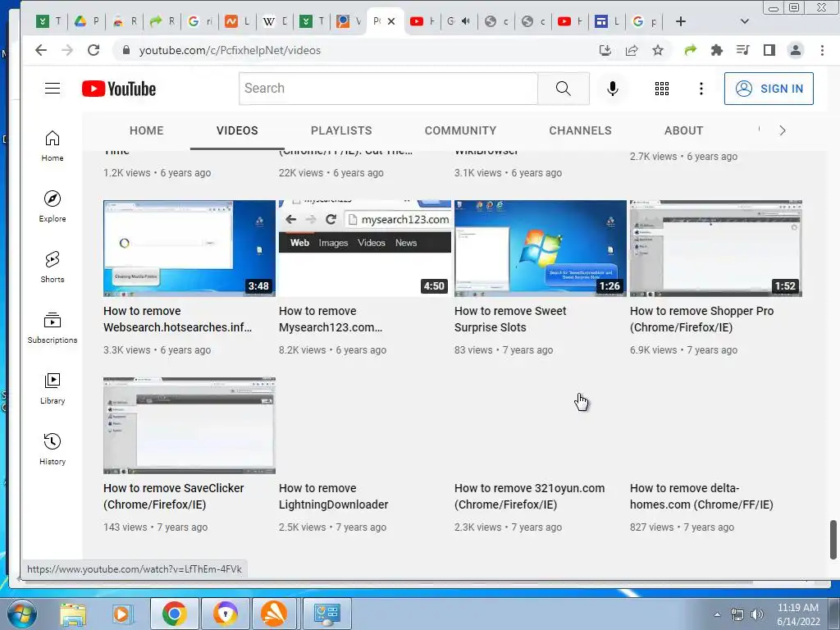Close the active browser tab
The width and height of the screenshot is (840, 630).
pyautogui.click(x=391, y=21)
